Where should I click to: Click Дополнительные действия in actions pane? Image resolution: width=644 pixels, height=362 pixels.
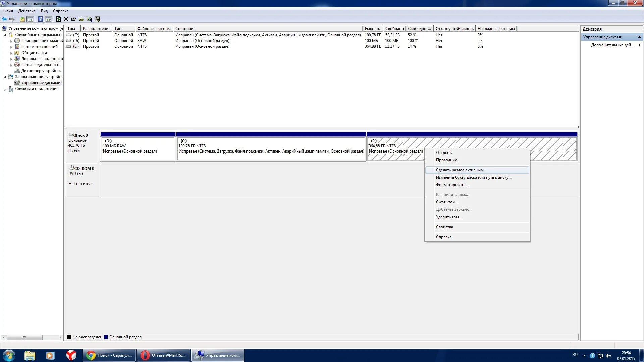[612, 45]
